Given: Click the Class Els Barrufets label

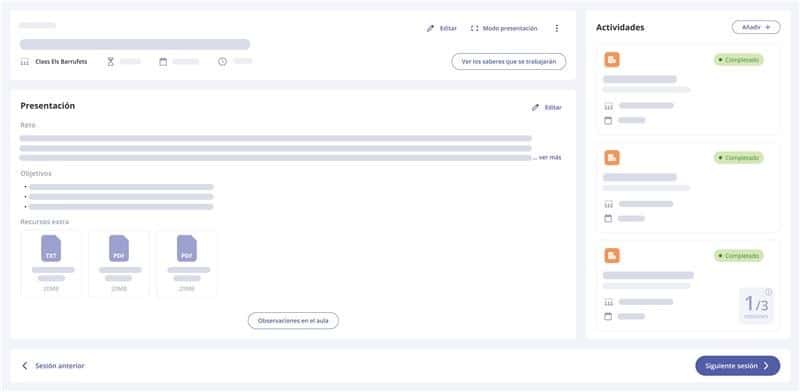Looking at the screenshot, I should (x=61, y=62).
